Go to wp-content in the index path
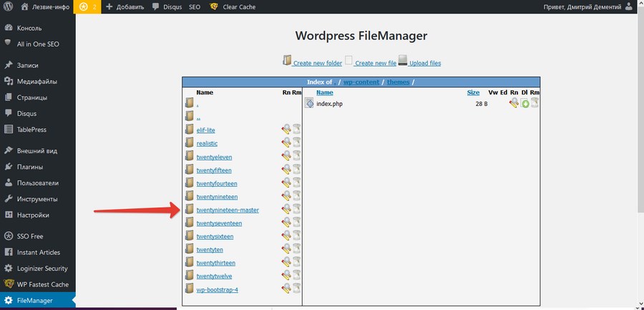Viewport: 644px width, 310px height. (x=361, y=82)
